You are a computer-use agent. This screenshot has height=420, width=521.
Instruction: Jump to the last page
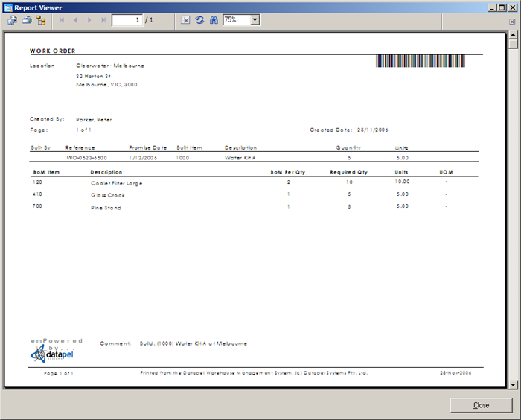[x=103, y=20]
